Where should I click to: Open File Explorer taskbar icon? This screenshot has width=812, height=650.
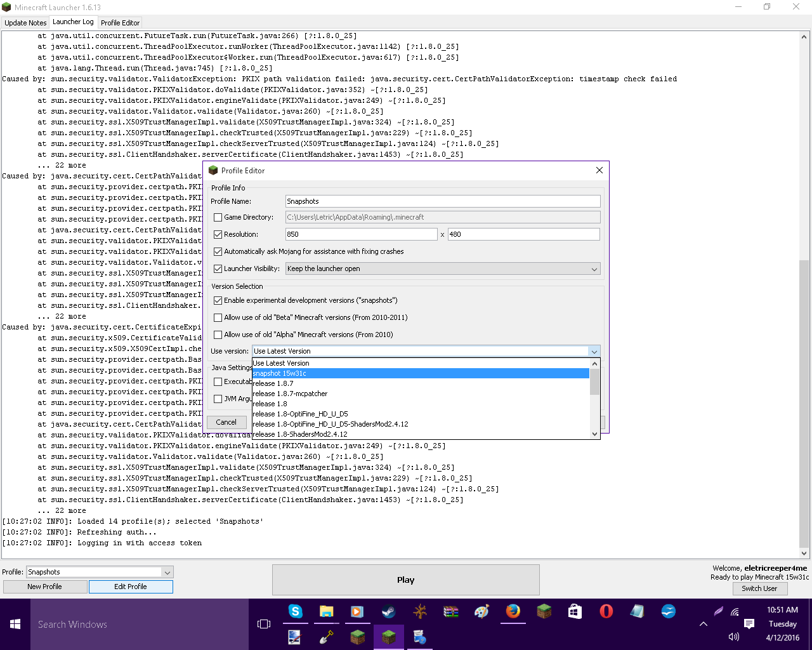(x=326, y=611)
